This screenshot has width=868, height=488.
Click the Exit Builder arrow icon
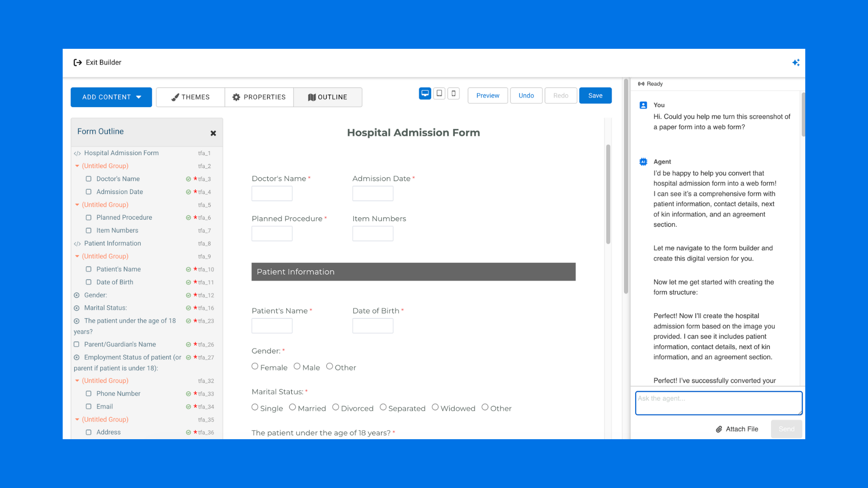77,62
